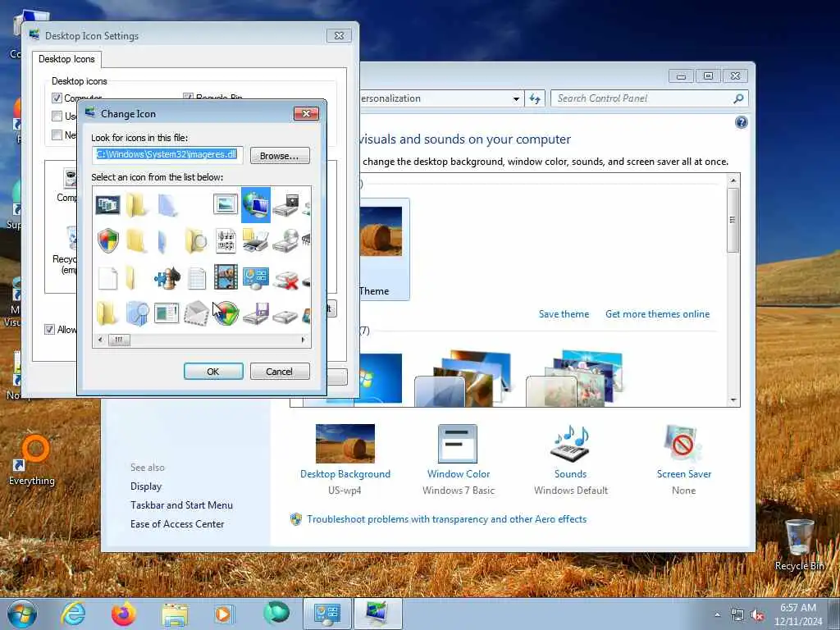Open Taskbar and Start Menu link
The height and width of the screenshot is (630, 840).
coord(181,505)
